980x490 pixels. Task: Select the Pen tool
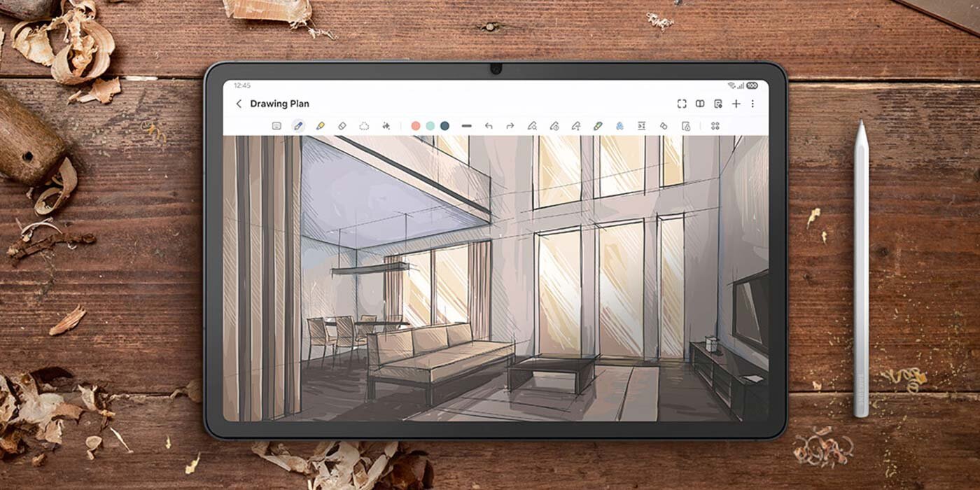297,126
